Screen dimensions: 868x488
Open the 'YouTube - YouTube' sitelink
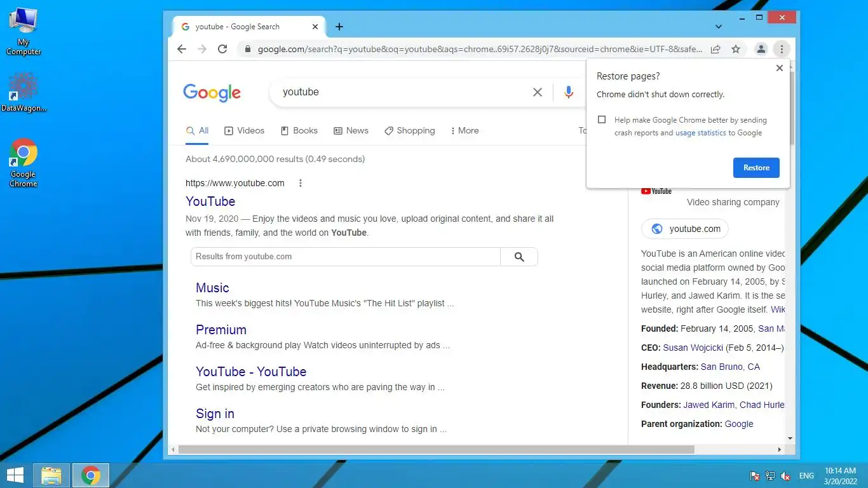tap(251, 372)
